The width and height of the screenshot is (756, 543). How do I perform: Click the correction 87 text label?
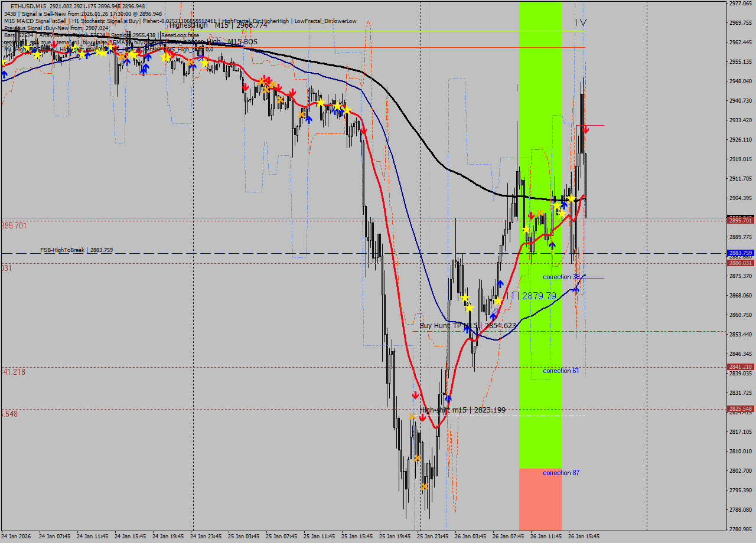[561, 472]
